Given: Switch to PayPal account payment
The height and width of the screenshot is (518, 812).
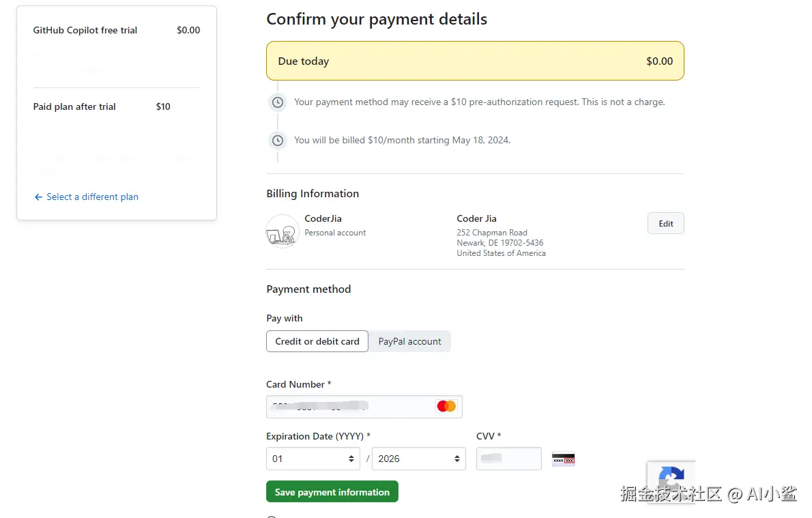Looking at the screenshot, I should pos(409,341).
